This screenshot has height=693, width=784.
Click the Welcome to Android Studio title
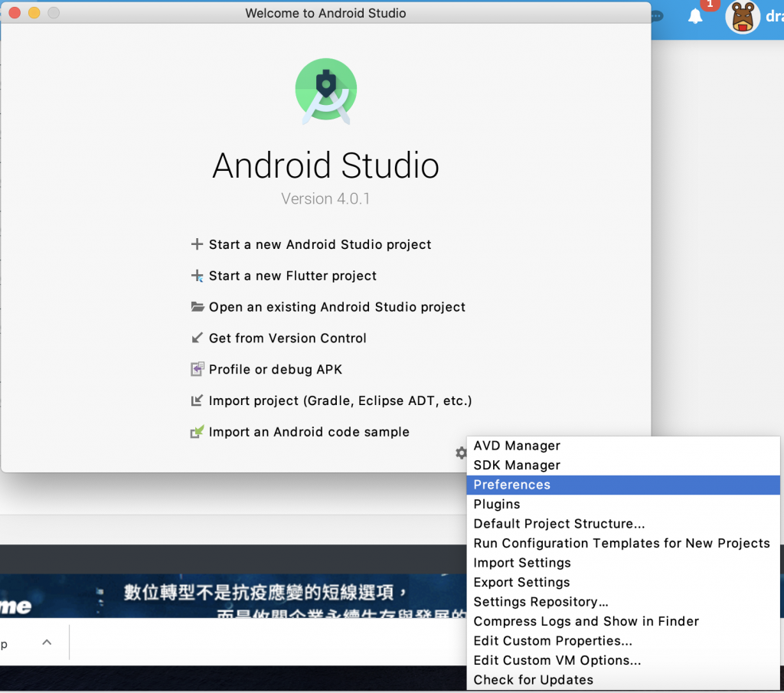coord(325,13)
